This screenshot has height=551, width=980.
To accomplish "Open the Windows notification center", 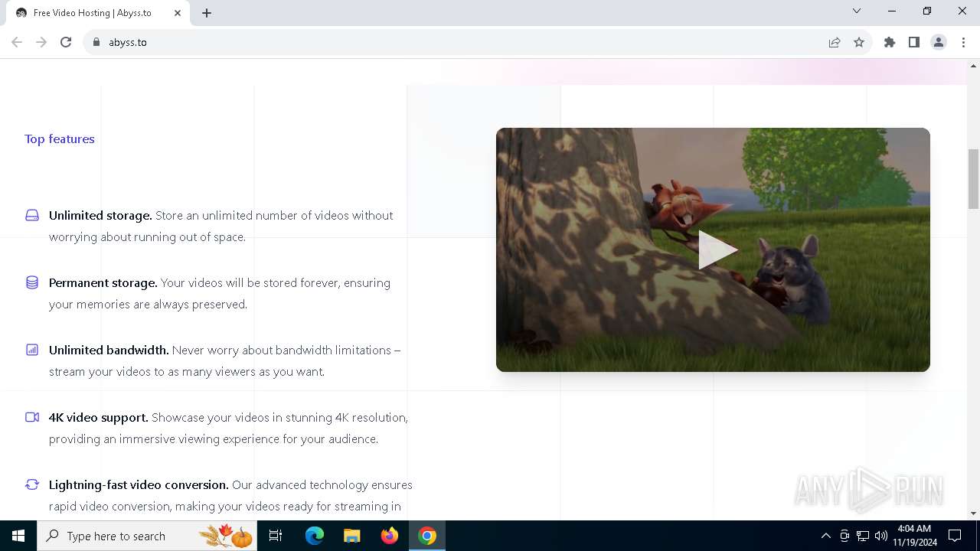I will coord(955,536).
